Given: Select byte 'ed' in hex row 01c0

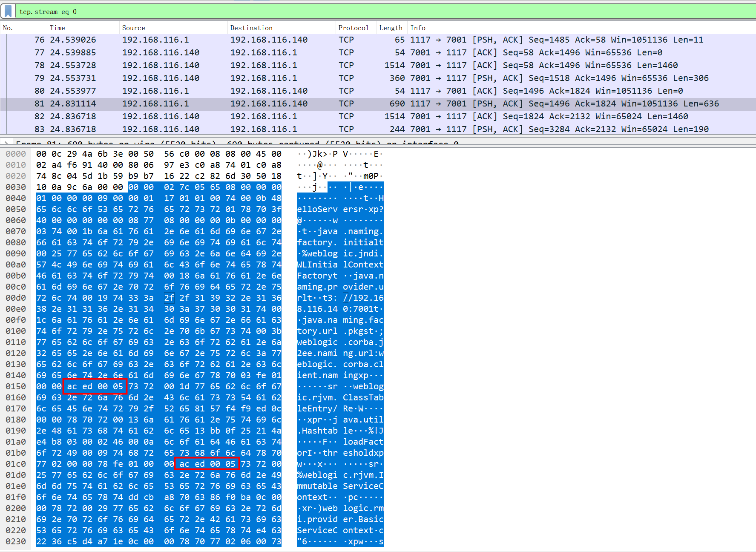Looking at the screenshot, I should 200,464.
